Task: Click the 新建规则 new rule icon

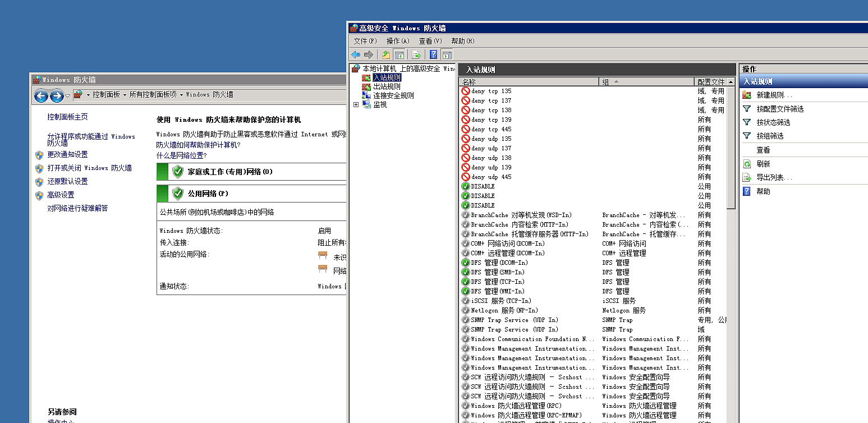Action: click(x=747, y=95)
